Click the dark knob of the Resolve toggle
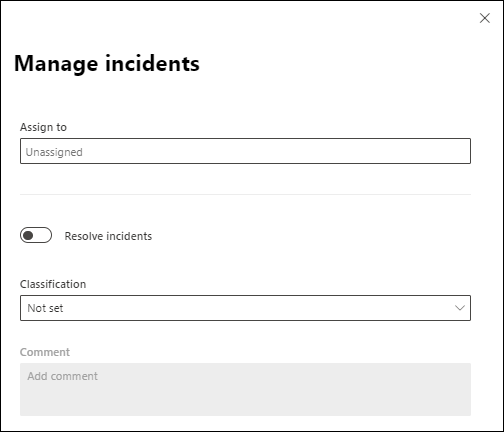This screenshot has width=504, height=432. [28, 235]
